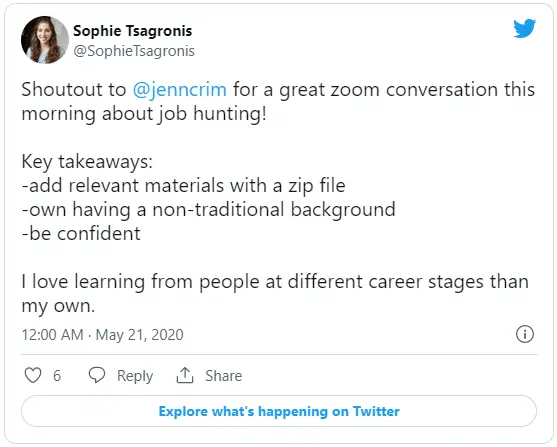557x447 pixels.
Task: Click the reply speech bubble icon
Action: tap(97, 375)
